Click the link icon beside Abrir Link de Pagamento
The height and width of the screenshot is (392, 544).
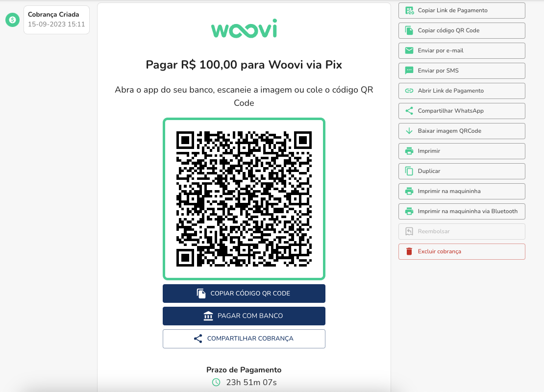409,91
